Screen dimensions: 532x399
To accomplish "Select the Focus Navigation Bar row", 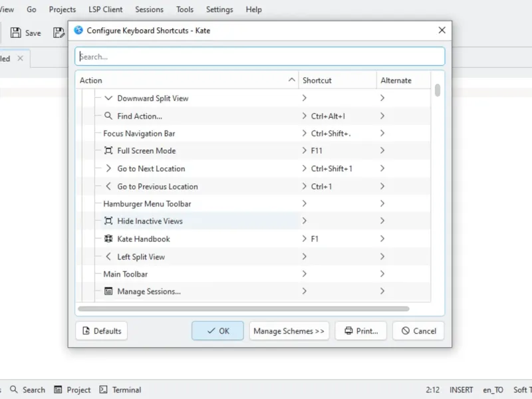I will pyautogui.click(x=253, y=134).
